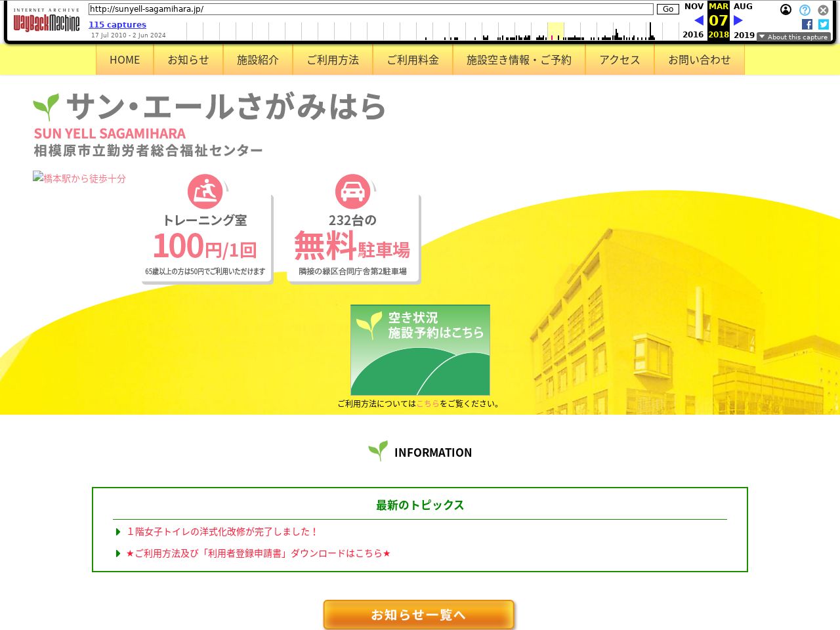Viewport: 840px width, 630px height.
Task: Follow the こちら link about usage
Action: tap(428, 404)
